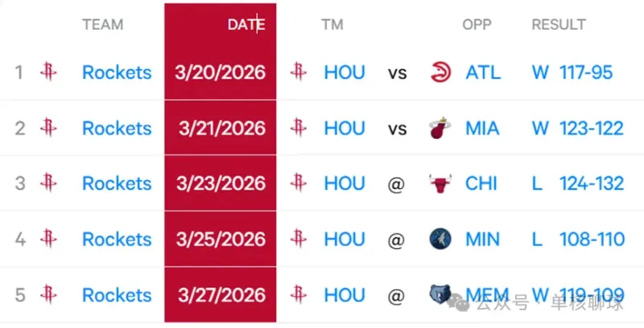644x328 pixels.
Task: Open the L 124-132 result link
Action: (578, 183)
